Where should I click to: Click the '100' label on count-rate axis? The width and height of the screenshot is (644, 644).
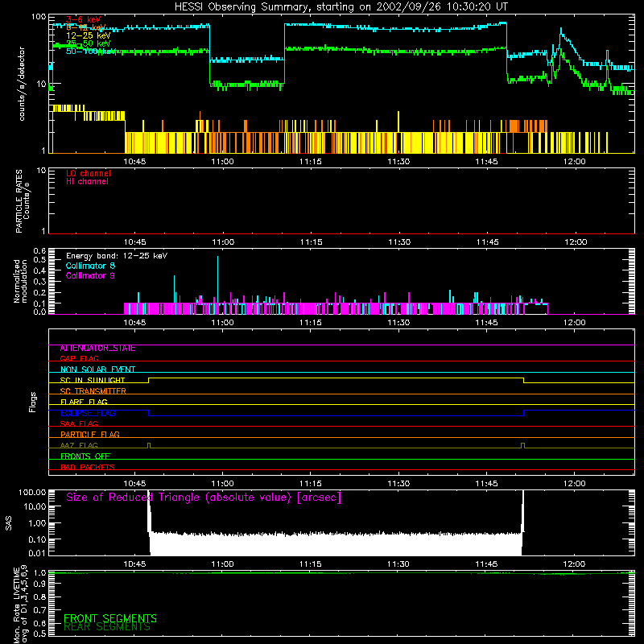pos(39,17)
